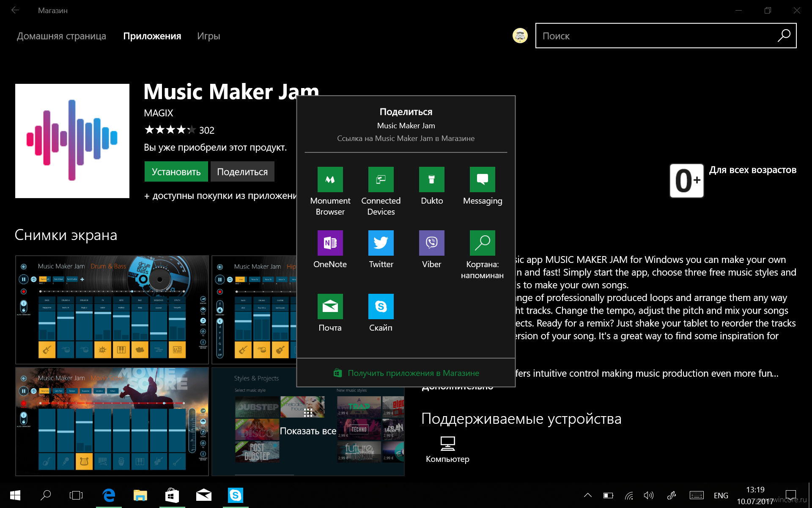Open the Drum & Bass screenshot thumbnail
The image size is (812, 508).
[112, 309]
